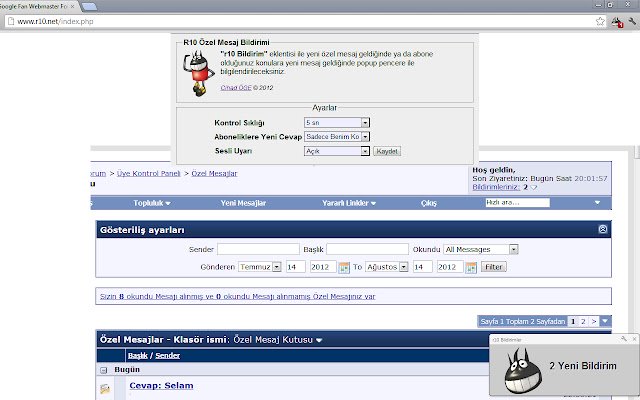Open the Yararlı Linkler menu
The image size is (640, 400).
click(349, 203)
